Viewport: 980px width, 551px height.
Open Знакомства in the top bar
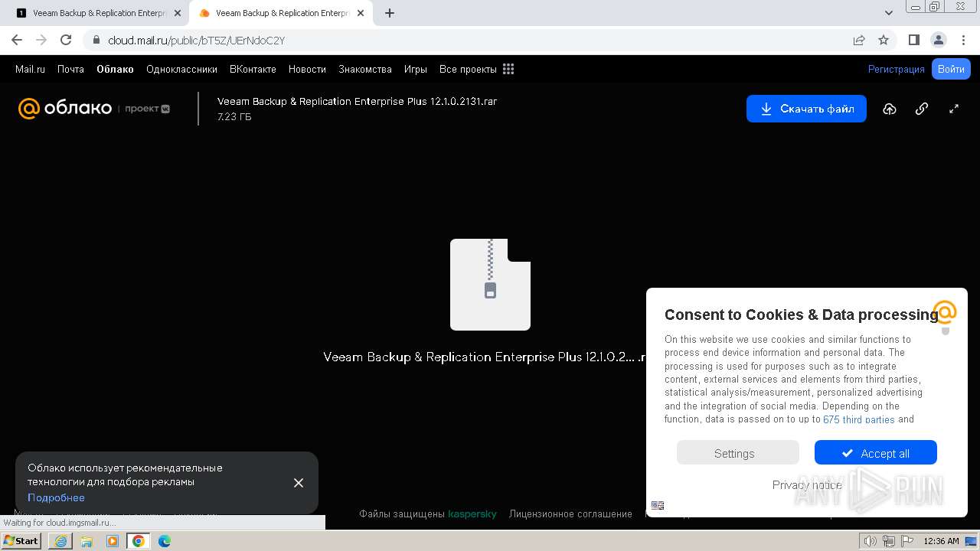[365, 69]
